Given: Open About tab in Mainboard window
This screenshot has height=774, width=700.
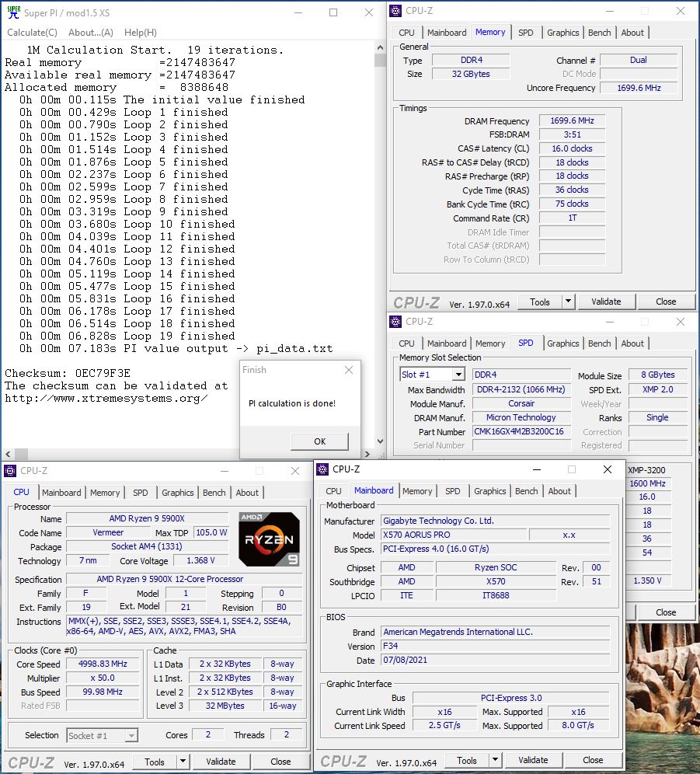Looking at the screenshot, I should [559, 491].
